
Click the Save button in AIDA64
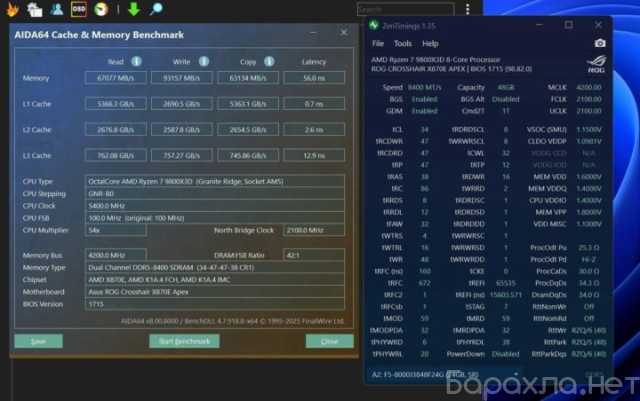[x=39, y=341]
